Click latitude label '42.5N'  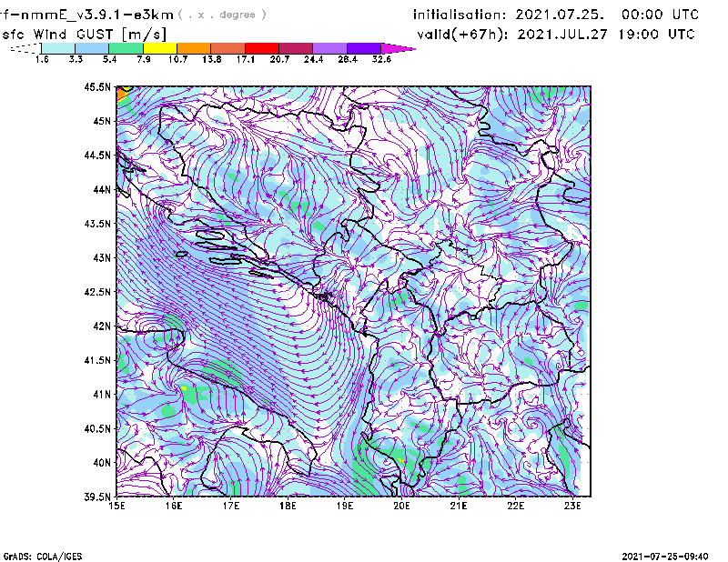coord(97,292)
